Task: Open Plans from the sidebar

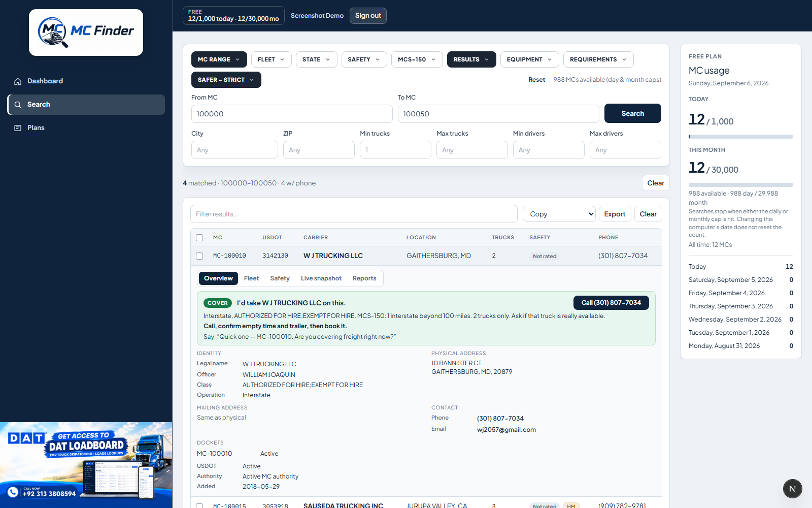Action: coord(86,128)
